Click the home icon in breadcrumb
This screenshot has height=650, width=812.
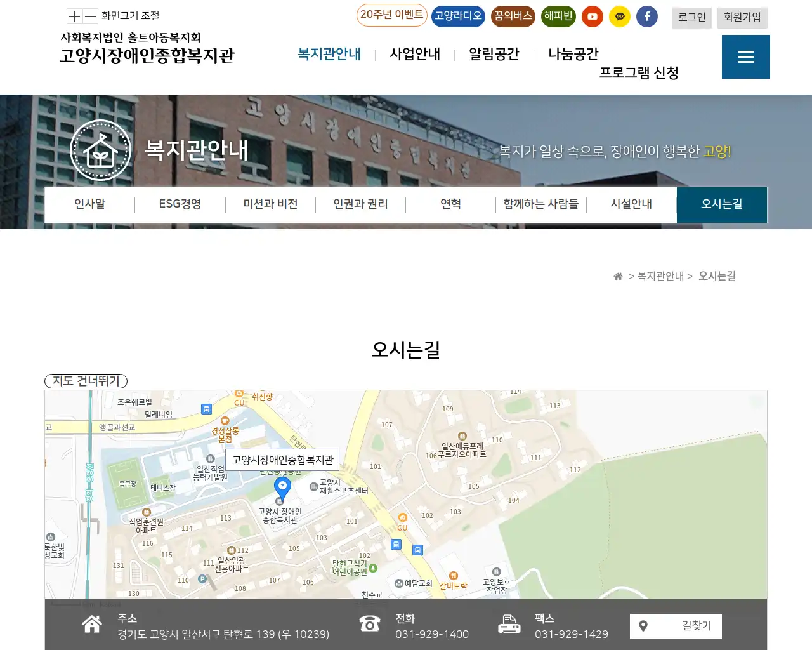pos(618,276)
